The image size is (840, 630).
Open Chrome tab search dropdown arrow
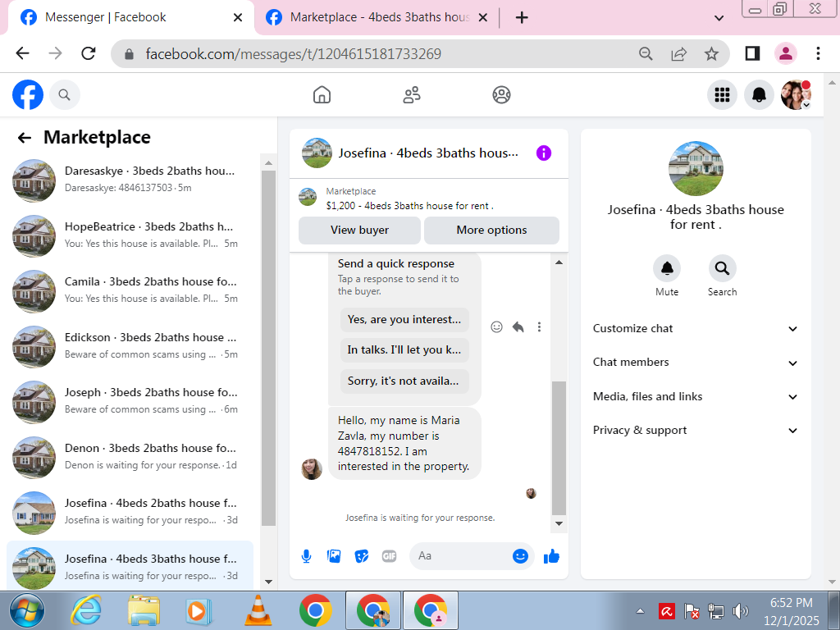pos(719,18)
